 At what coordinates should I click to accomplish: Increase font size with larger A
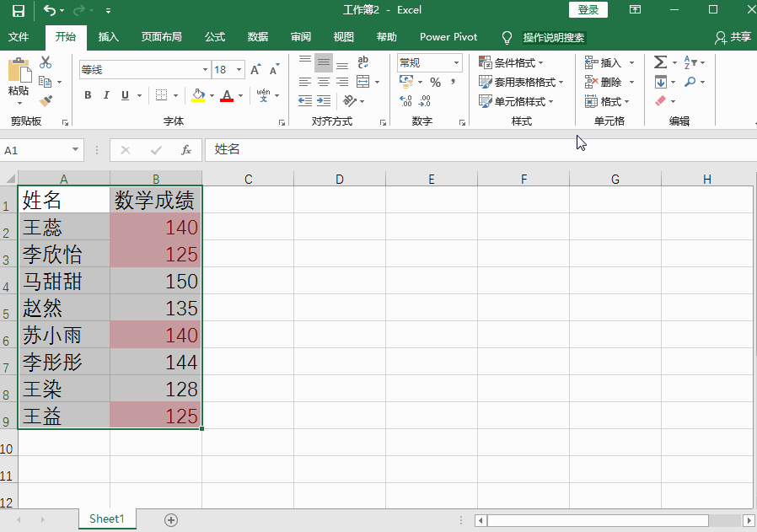pyautogui.click(x=256, y=69)
